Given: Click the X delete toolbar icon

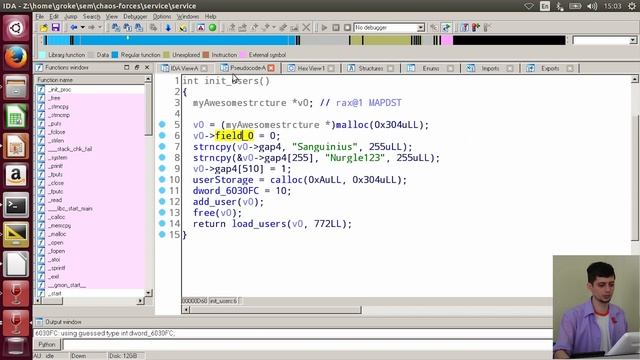Looking at the screenshot, I should [x=307, y=28].
